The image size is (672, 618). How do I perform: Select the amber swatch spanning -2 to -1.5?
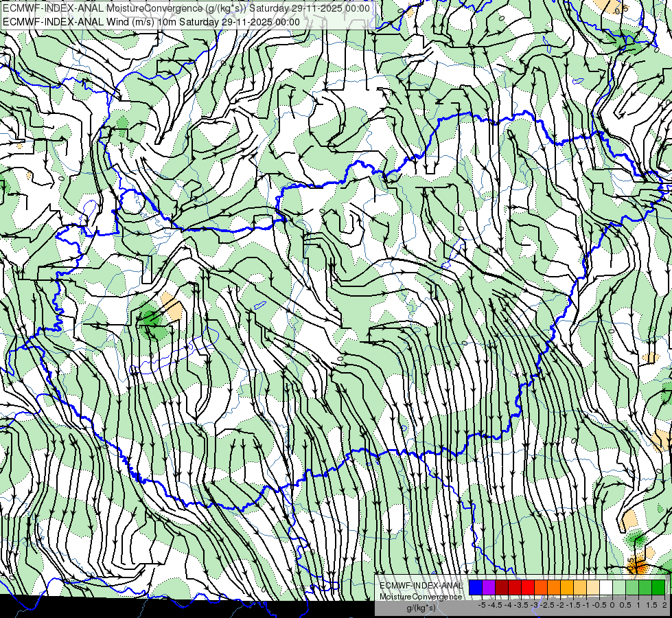[x=567, y=587]
